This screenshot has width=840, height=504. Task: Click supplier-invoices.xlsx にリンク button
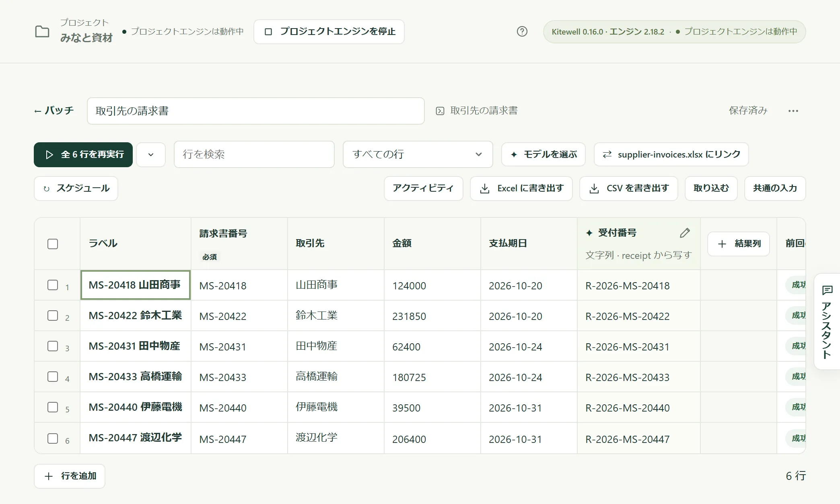pyautogui.click(x=671, y=154)
